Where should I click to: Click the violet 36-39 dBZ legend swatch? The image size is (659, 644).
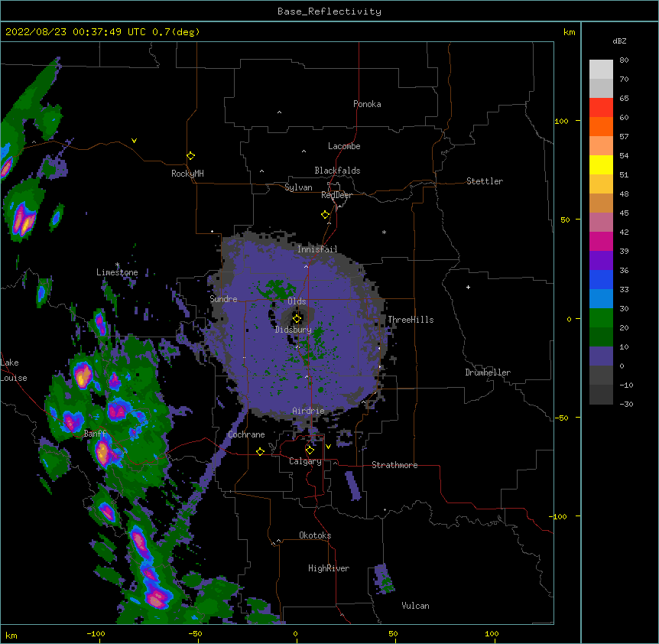tap(601, 261)
